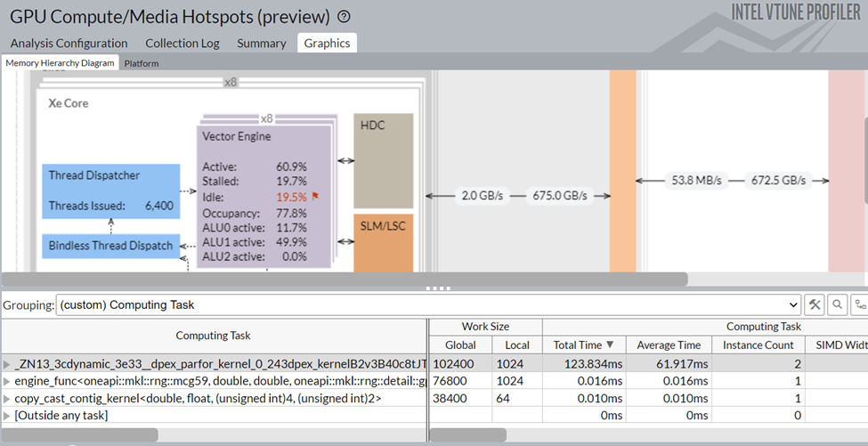Click the Average Time column header
Viewport: 868px width, 446px height.
pyautogui.click(x=668, y=345)
